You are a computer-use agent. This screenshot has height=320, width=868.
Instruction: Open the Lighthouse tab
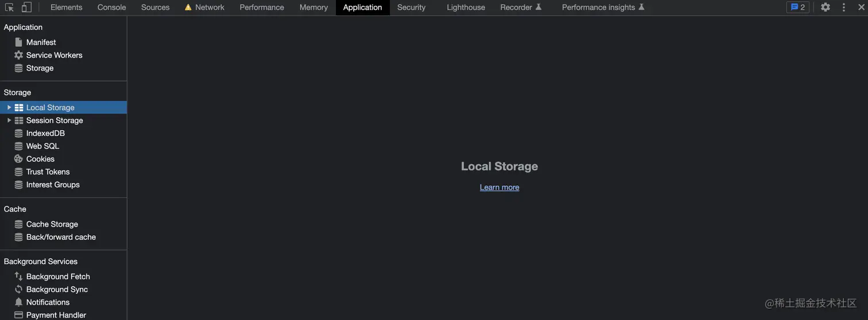click(x=466, y=7)
